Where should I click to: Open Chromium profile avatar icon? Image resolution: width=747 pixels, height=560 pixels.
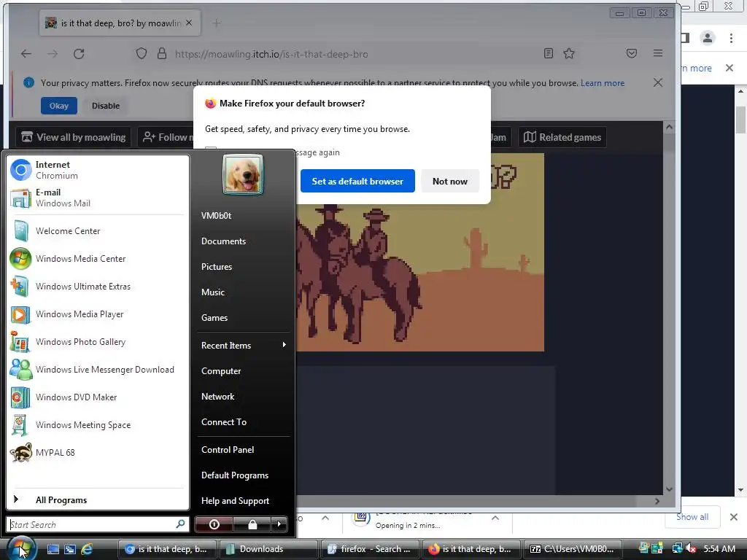pyautogui.click(x=708, y=38)
